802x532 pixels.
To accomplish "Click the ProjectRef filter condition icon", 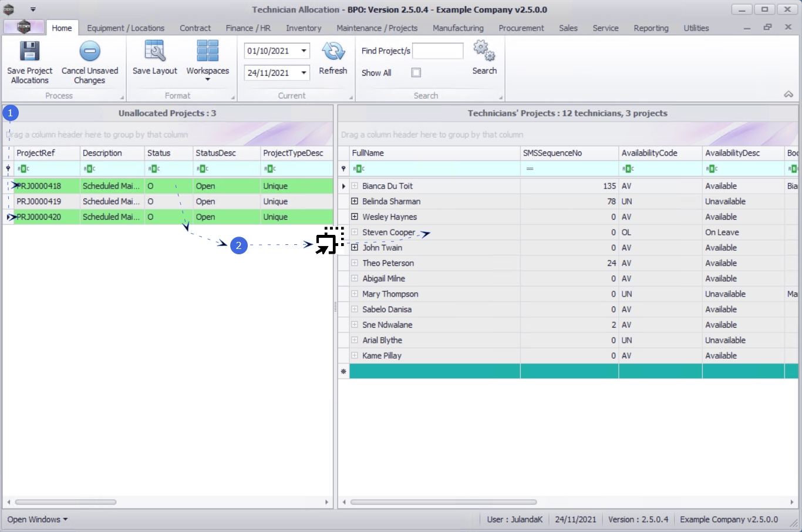I will coord(23,169).
